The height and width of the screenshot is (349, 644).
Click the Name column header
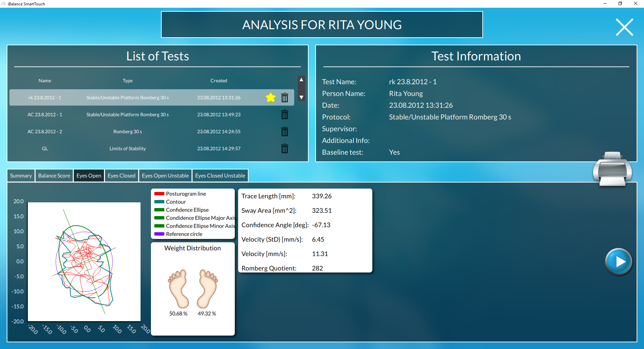[45, 81]
